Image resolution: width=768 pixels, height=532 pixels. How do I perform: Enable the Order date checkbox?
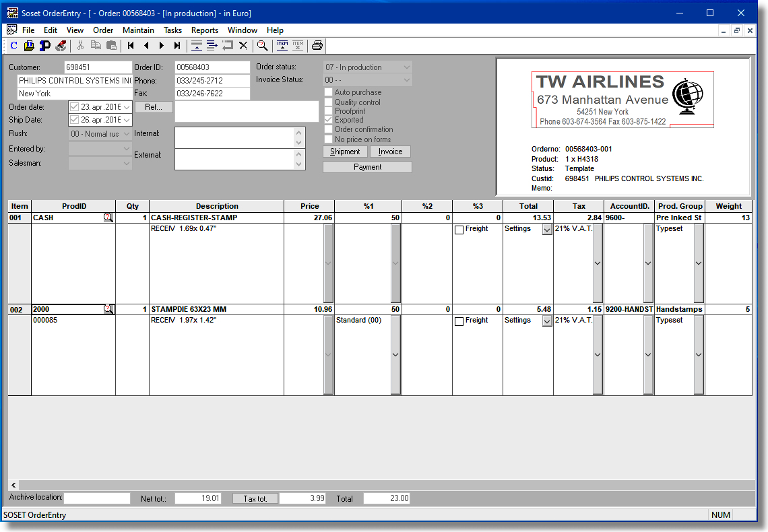(x=74, y=107)
